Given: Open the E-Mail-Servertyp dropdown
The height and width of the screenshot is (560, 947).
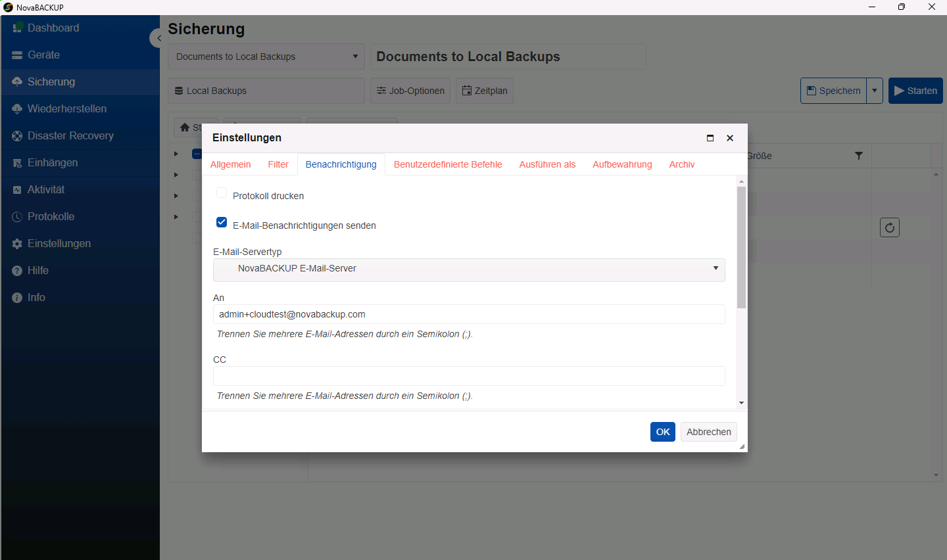Looking at the screenshot, I should [469, 269].
